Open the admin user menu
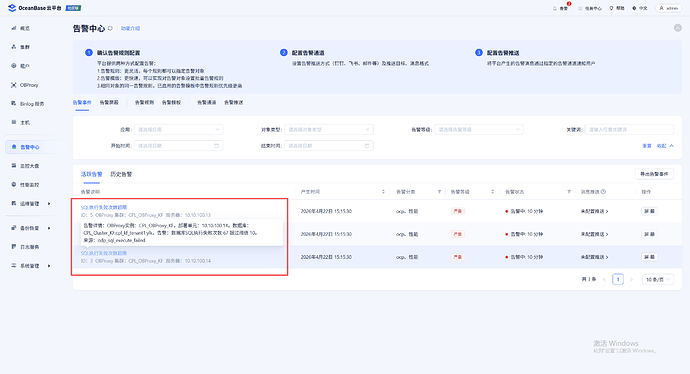The width and height of the screenshot is (690, 374). pyautogui.click(x=668, y=8)
